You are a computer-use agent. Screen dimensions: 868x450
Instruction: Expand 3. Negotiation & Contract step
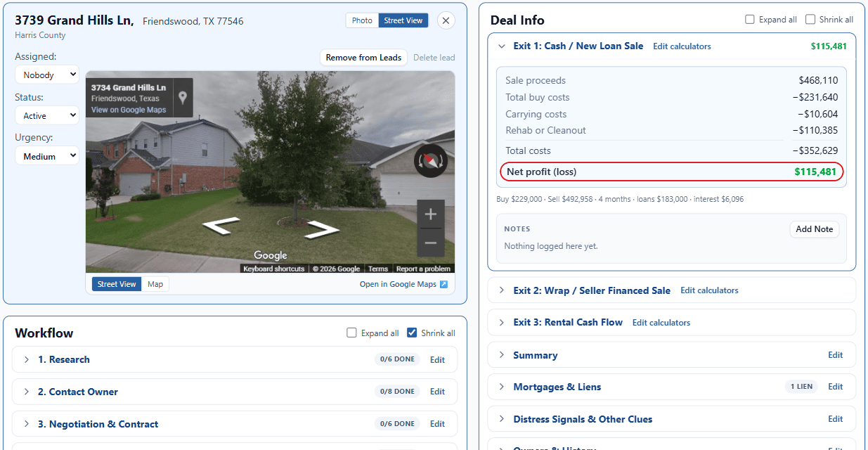pos(27,424)
